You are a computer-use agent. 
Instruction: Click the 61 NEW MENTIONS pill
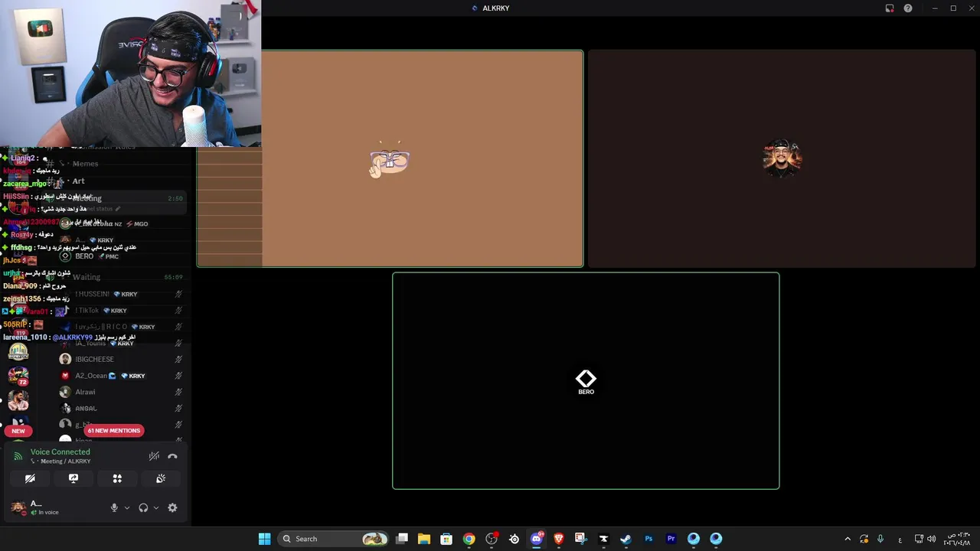click(113, 431)
